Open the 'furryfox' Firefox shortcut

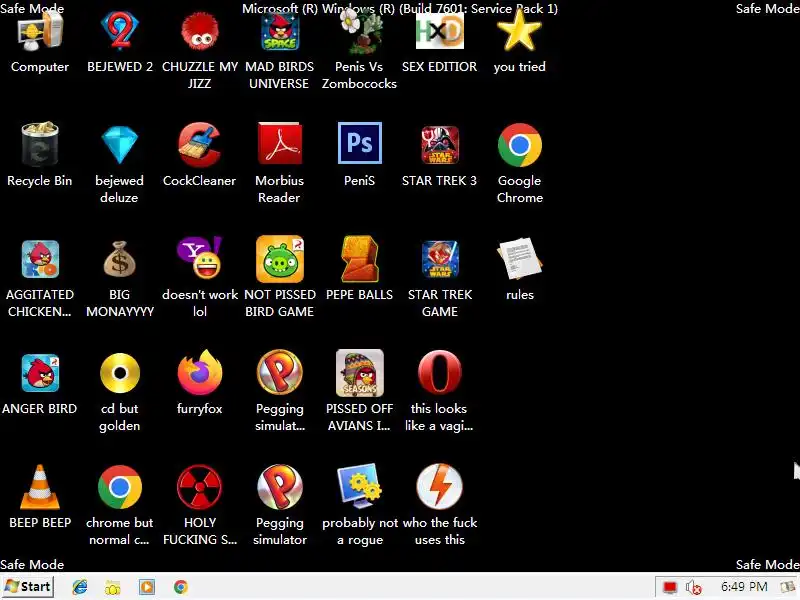click(200, 373)
